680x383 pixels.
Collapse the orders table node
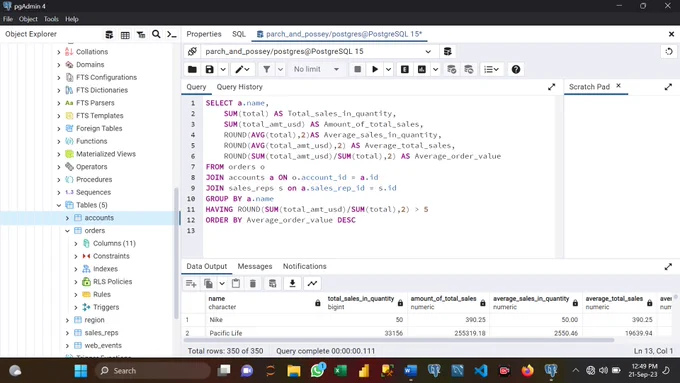coord(67,231)
